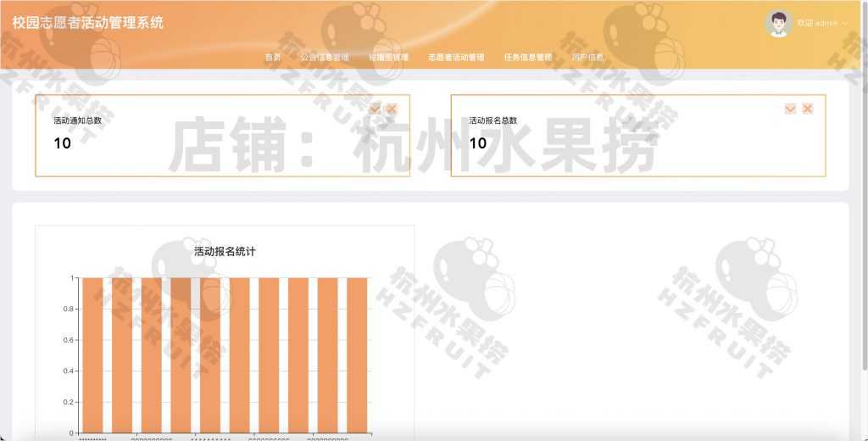Click the 0.4 y-axis label

coord(68,371)
